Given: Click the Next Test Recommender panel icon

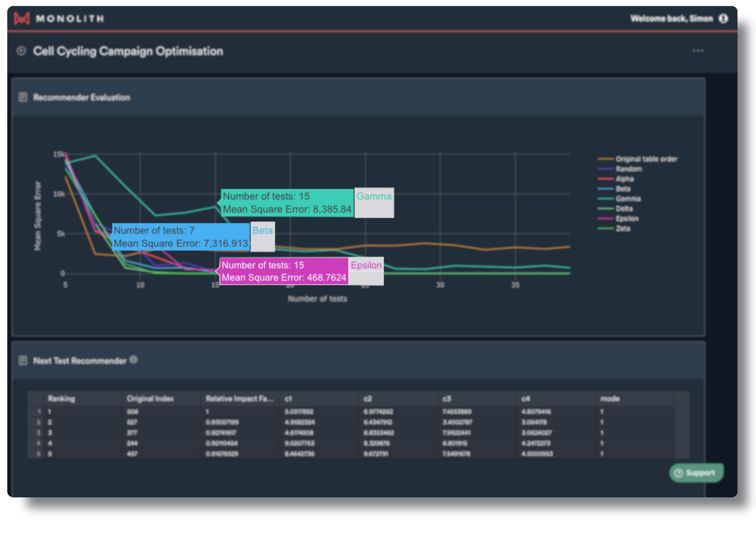Looking at the screenshot, I should click(23, 360).
